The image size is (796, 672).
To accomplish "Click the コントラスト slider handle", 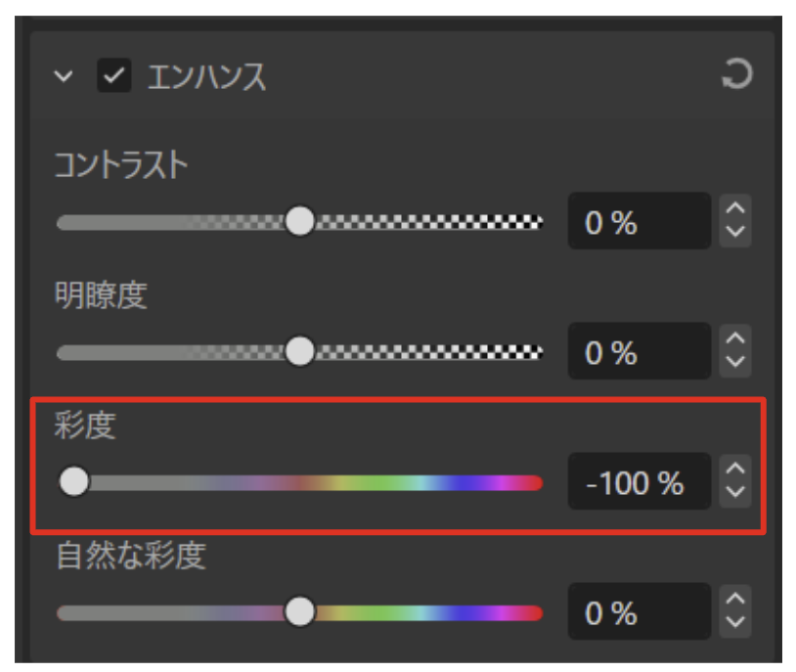I will click(x=300, y=221).
